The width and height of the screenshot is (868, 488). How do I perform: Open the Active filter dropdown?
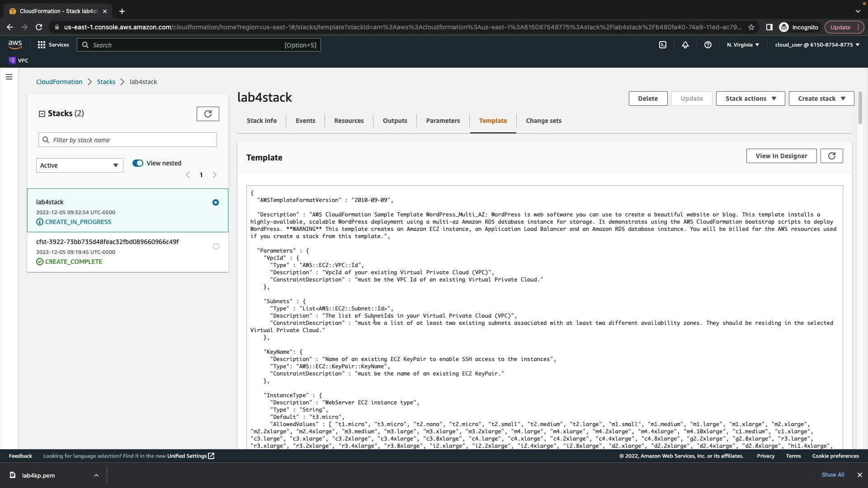pos(80,165)
